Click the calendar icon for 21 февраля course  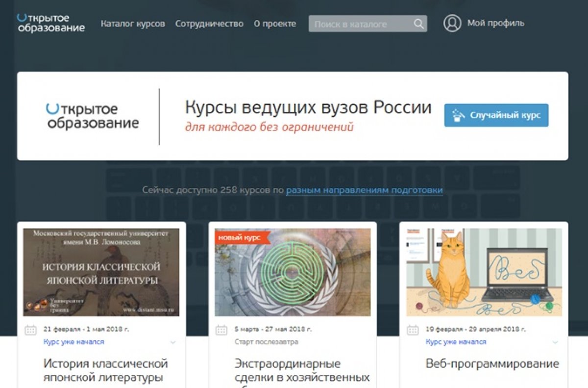(x=30, y=330)
